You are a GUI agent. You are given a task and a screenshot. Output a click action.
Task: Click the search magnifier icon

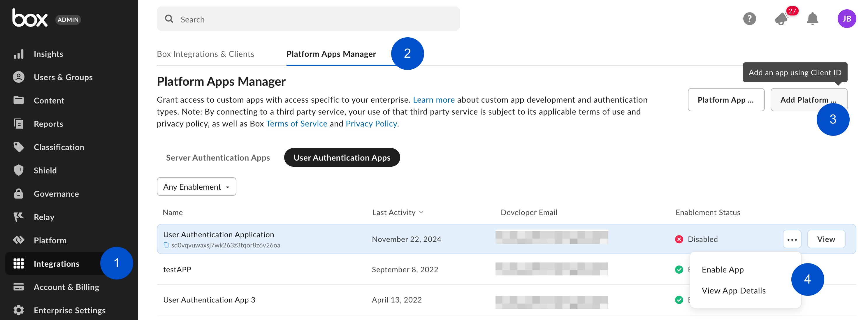169,19
